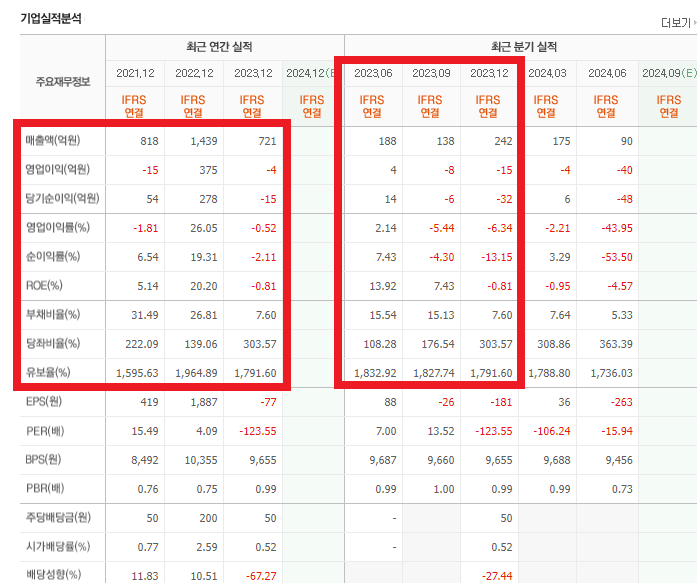
Task: Select the reserve ratio value 1,736.03
Action: [x=612, y=373]
